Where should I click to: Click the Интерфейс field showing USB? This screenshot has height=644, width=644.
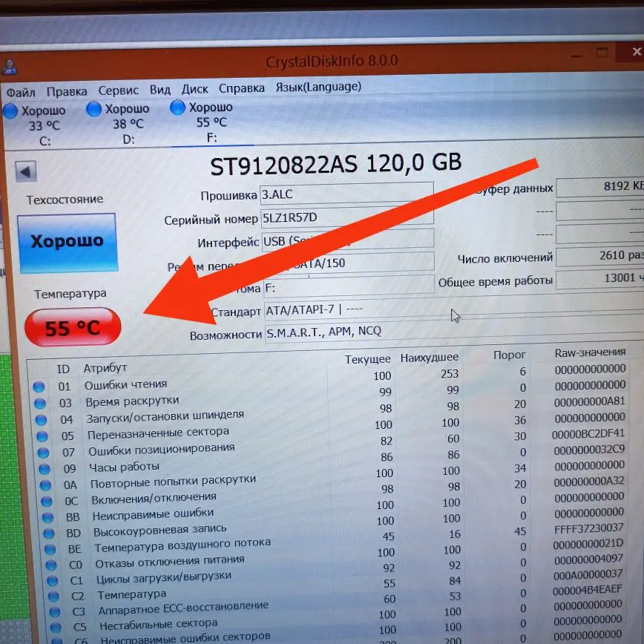click(x=347, y=240)
